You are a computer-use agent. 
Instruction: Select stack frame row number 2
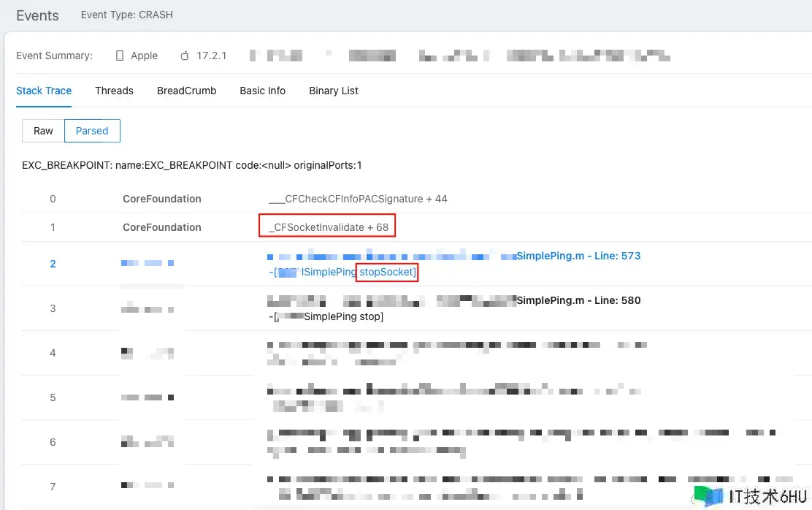53,264
